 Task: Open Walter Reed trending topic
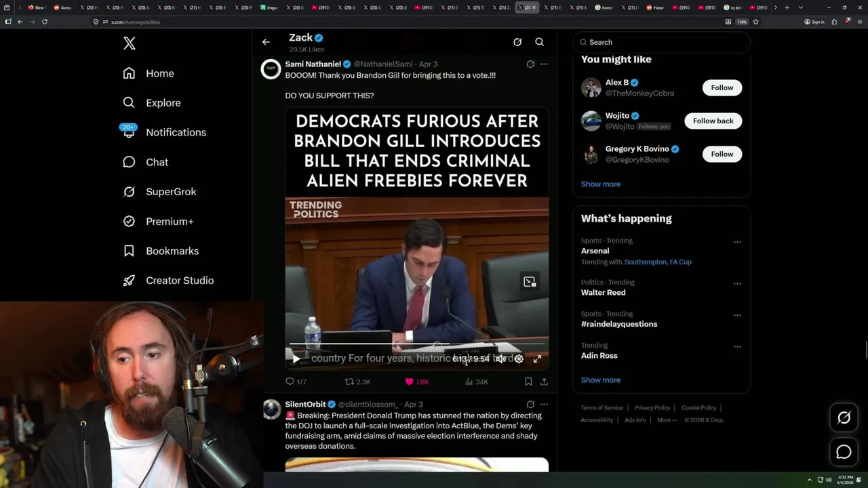click(603, 293)
